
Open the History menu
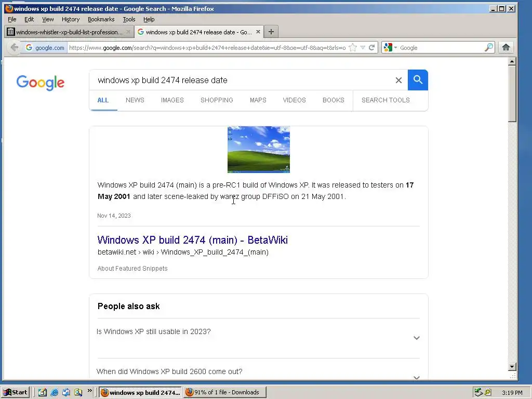tap(71, 19)
